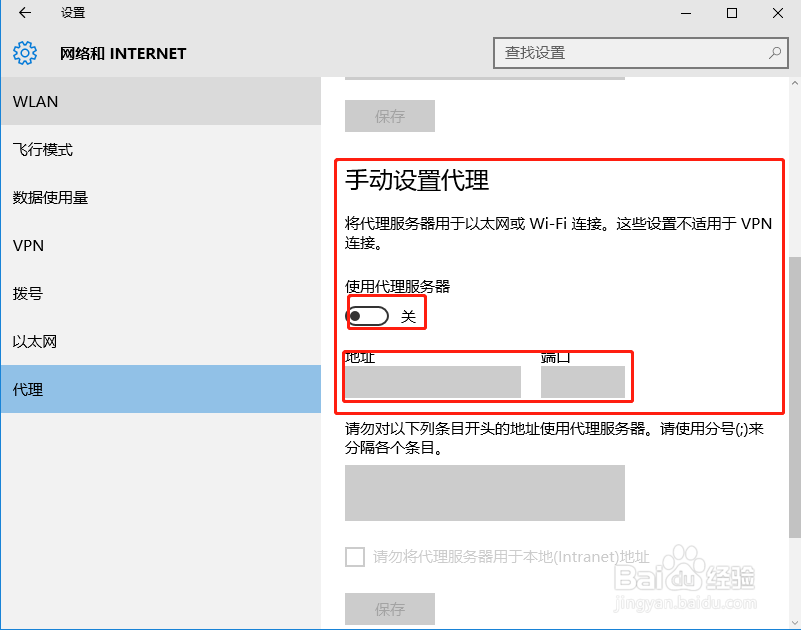Click the search magnifier icon
The width and height of the screenshot is (801, 630).
click(775, 52)
